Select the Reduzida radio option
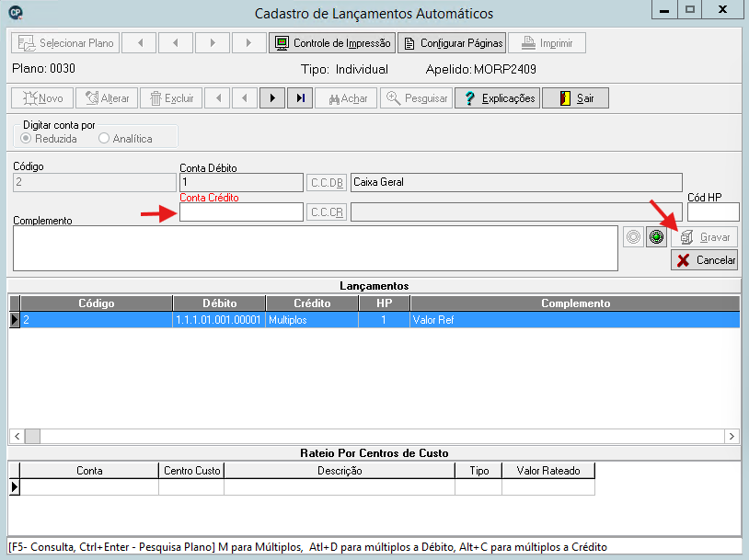Screen dimensions: 749x560 click(x=27, y=139)
